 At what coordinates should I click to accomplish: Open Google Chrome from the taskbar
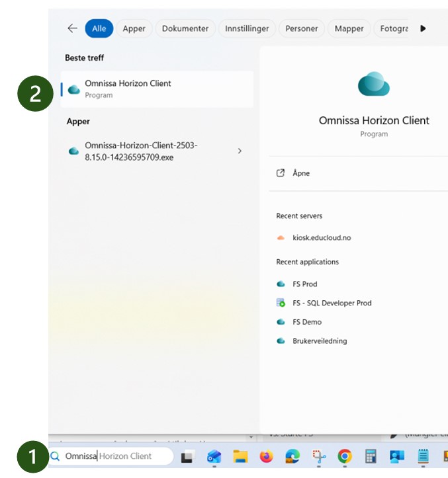[344, 456]
